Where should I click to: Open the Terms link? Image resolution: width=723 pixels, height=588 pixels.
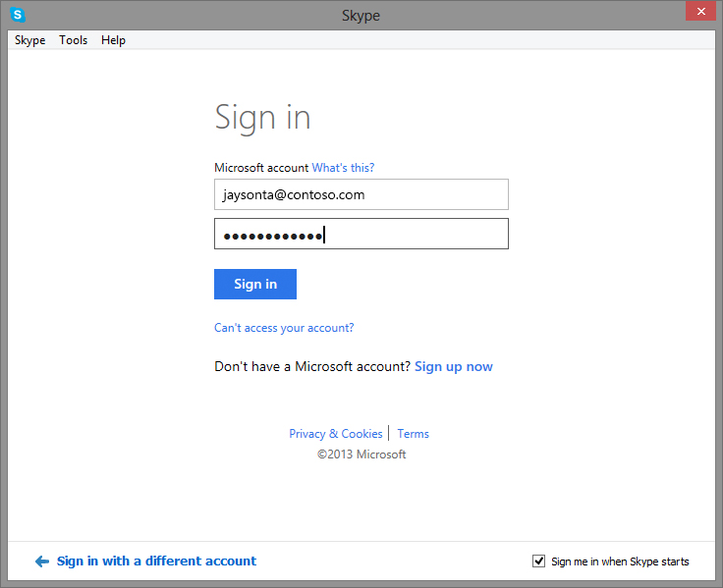click(414, 434)
